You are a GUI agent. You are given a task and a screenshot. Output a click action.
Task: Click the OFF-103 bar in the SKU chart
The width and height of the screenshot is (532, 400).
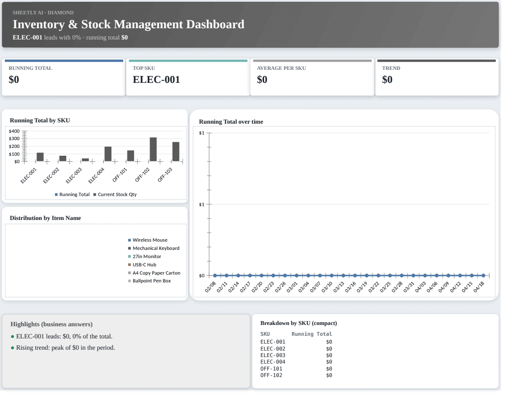click(x=176, y=151)
